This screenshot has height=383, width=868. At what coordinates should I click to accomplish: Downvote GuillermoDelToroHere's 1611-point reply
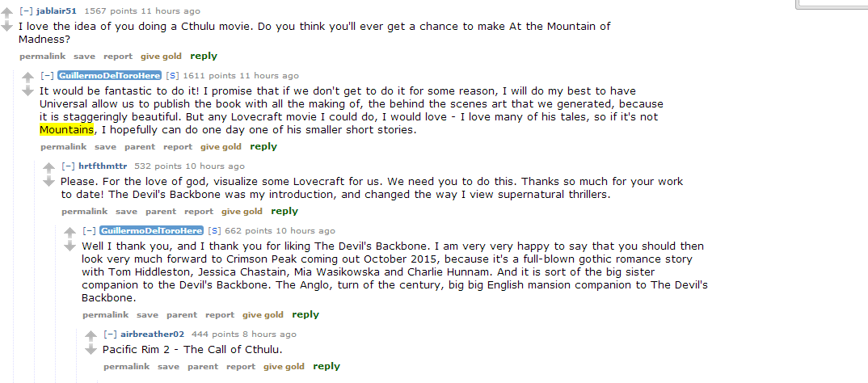(27, 91)
